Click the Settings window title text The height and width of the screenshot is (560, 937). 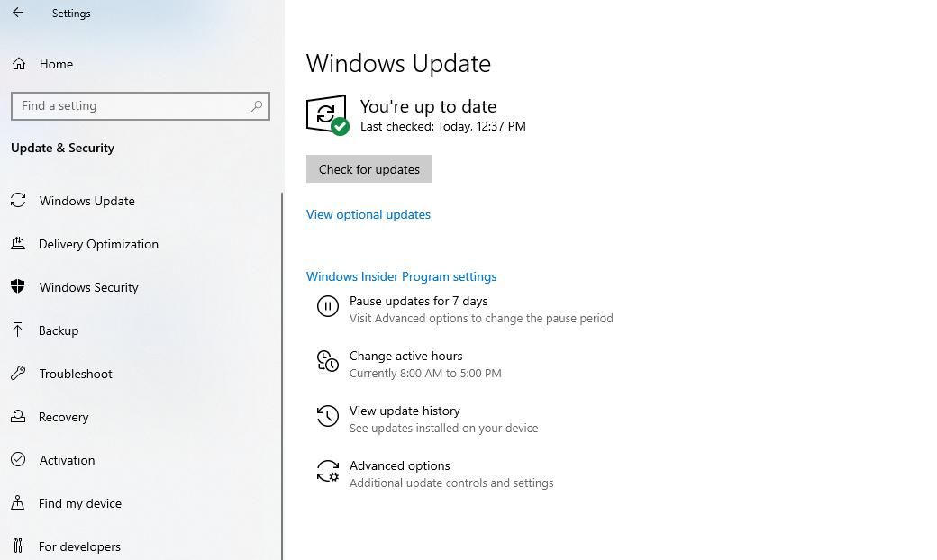pos(71,14)
